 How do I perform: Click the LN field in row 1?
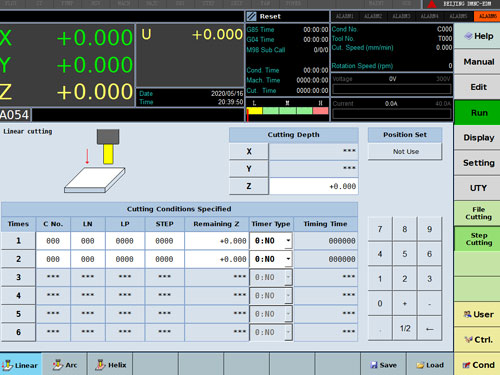(88, 241)
